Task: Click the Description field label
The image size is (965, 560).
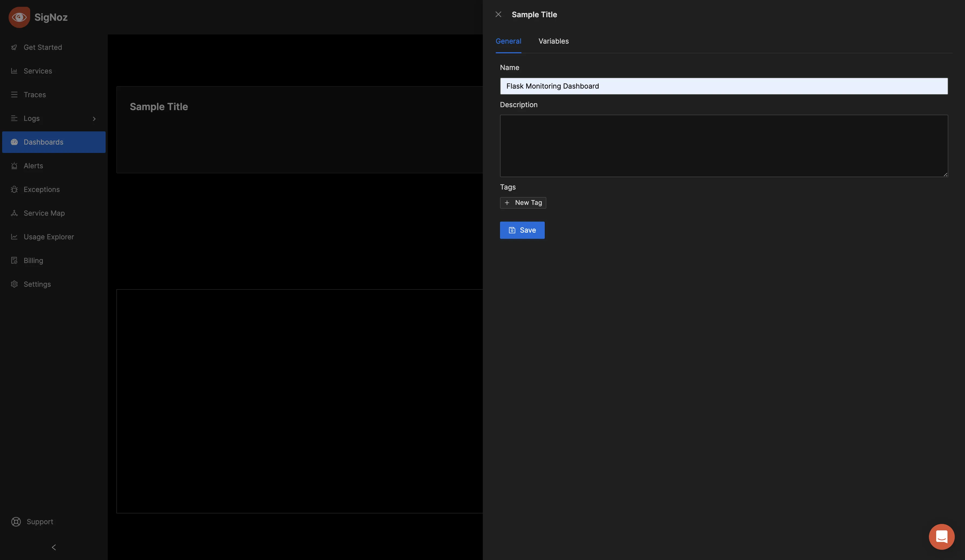Action: coord(519,105)
